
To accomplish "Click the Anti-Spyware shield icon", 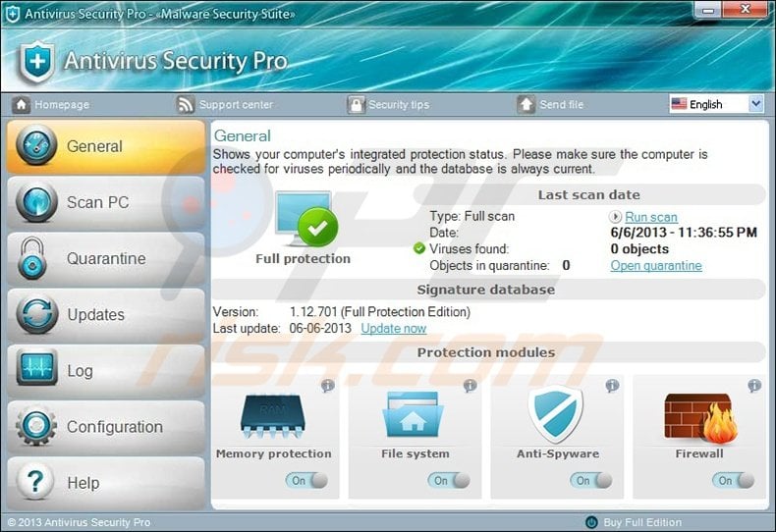I will click(x=556, y=413).
